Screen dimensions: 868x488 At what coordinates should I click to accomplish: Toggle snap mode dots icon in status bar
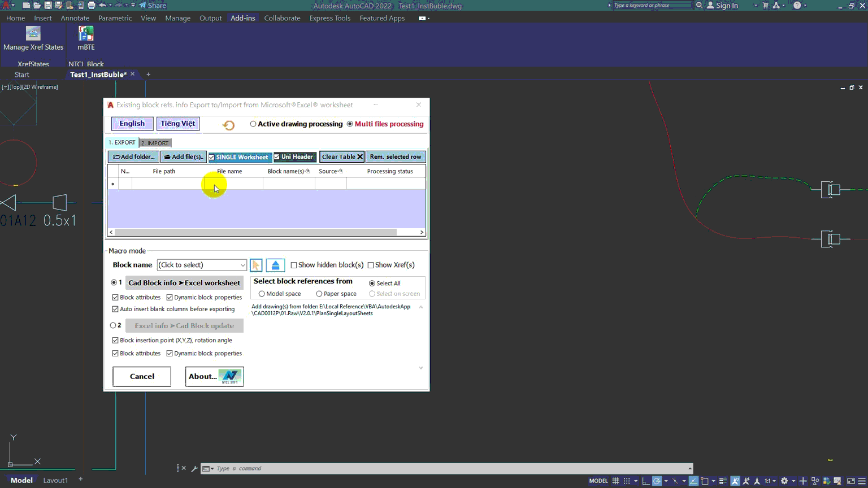tap(627, 481)
